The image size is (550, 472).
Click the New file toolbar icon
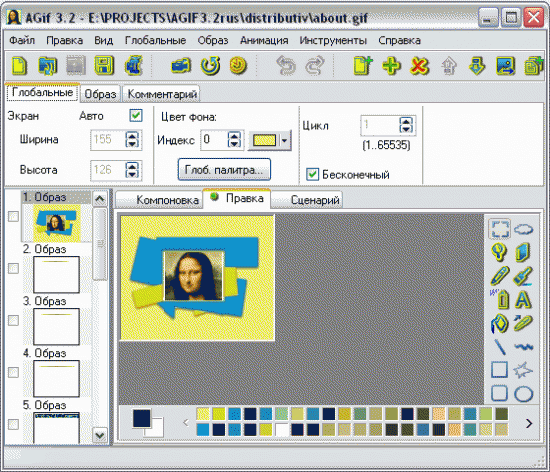(x=19, y=65)
